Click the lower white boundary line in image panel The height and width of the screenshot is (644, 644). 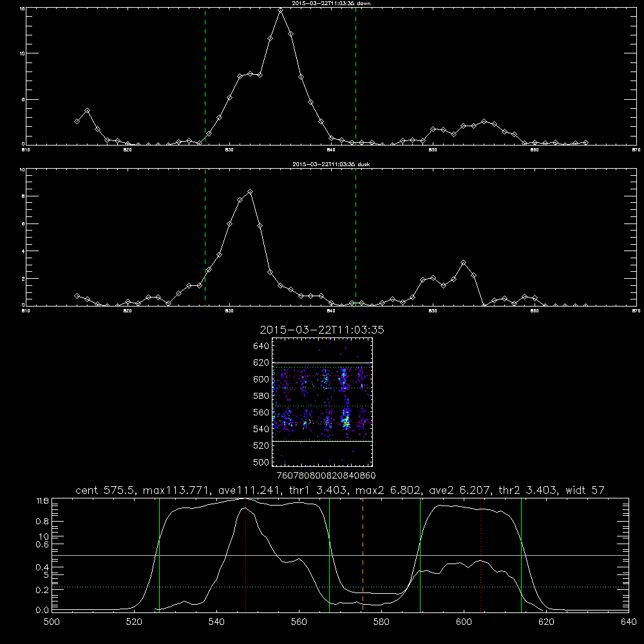coord(322,442)
